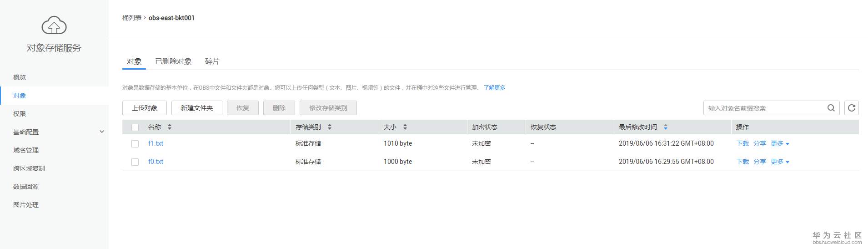
Task: Click the 2019/06/06 16:31:22 timestamp
Action: (666, 143)
